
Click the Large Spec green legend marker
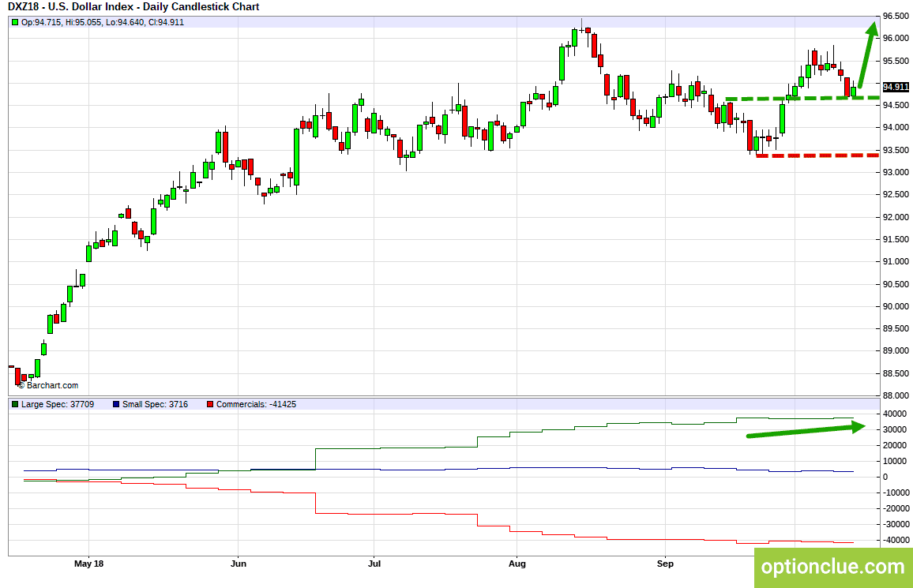point(15,404)
